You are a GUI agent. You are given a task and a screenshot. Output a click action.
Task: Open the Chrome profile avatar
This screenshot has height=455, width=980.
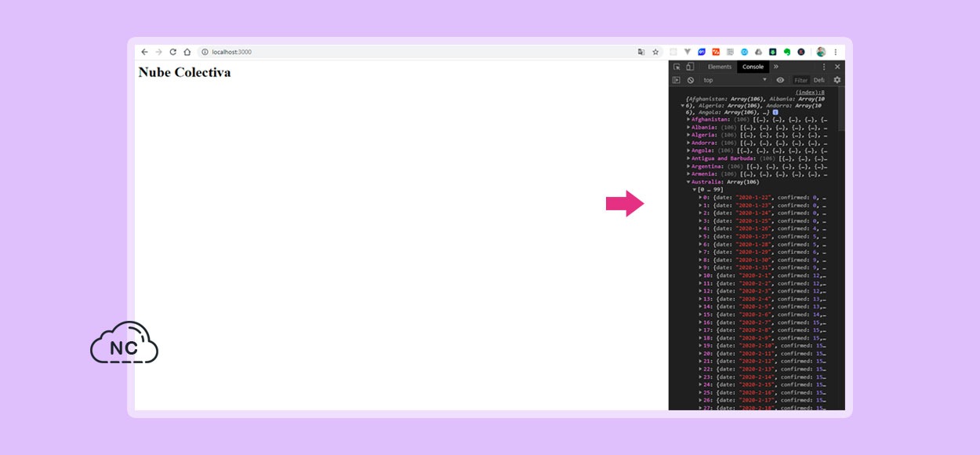click(821, 52)
